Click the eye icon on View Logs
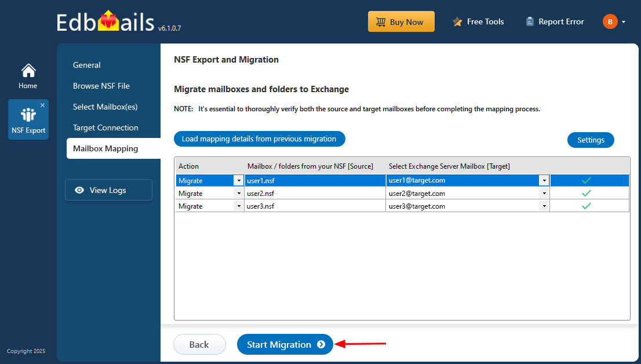The image size is (641, 364). (x=79, y=190)
